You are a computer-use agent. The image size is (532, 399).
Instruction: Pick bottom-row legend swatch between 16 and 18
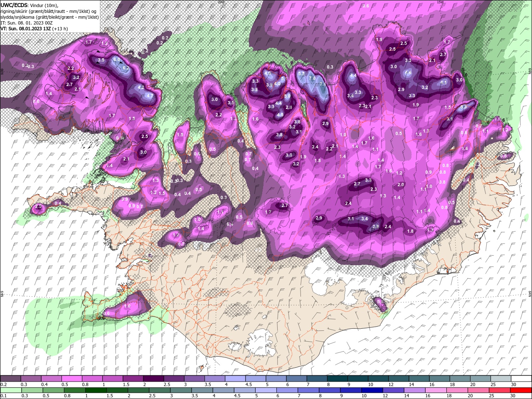(436, 390)
